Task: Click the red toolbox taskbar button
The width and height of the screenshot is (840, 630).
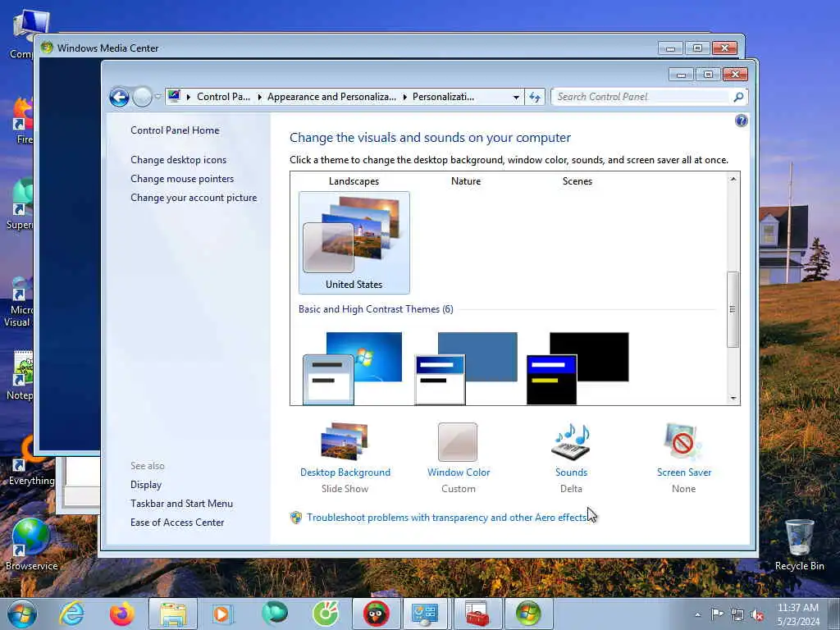Action: point(477,614)
